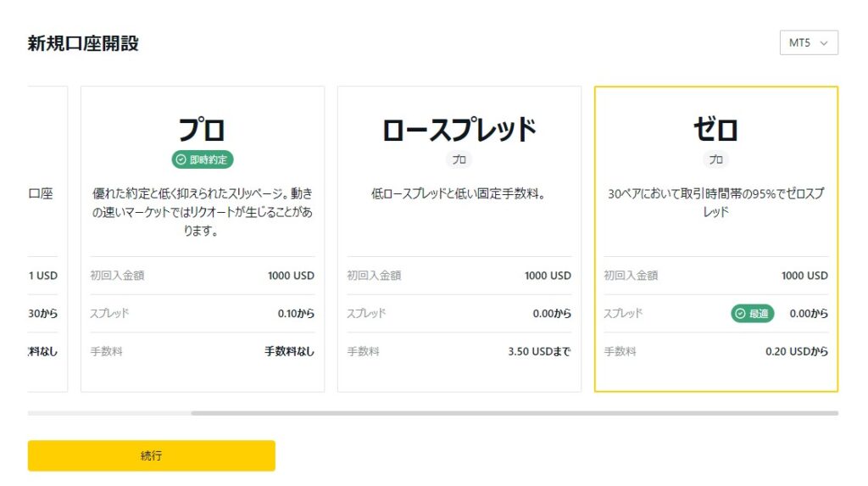Click the 1 USD value in the cut-off card
The width and height of the screenshot is (868, 486).
click(x=43, y=276)
